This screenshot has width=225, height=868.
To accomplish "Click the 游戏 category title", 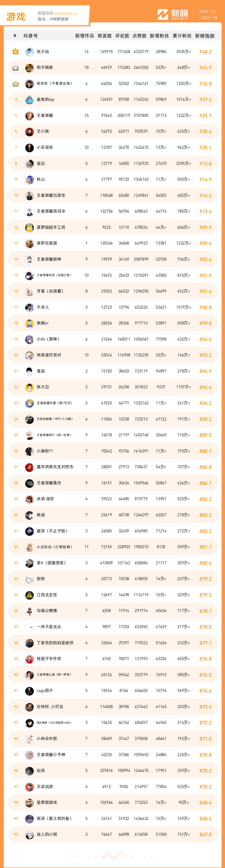I will tap(16, 16).
